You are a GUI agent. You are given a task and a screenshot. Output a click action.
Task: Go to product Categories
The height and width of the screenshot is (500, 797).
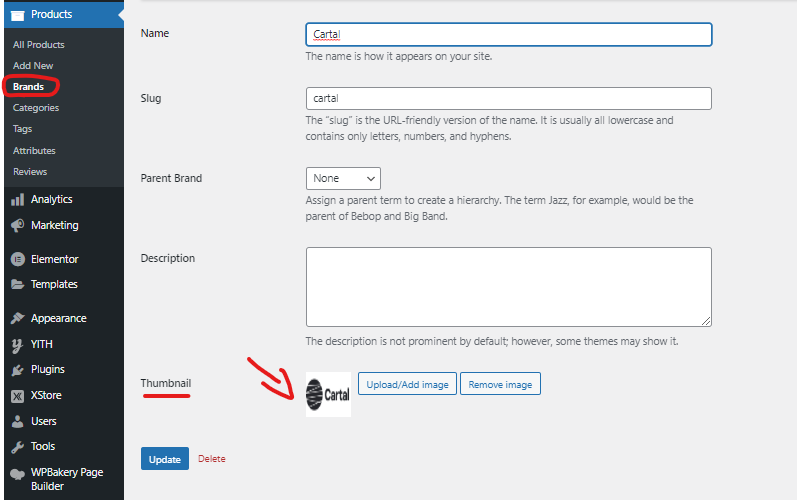pos(36,108)
